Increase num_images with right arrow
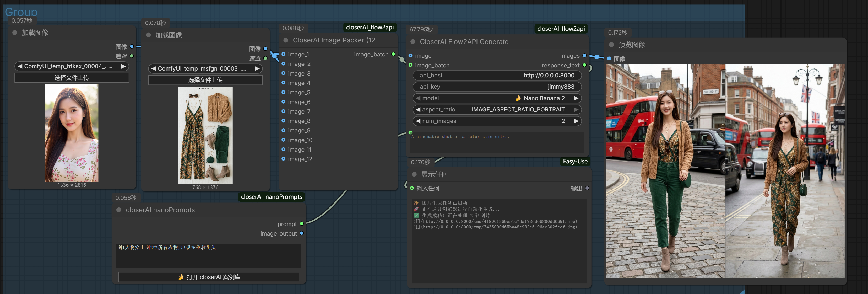Viewport: 868px width, 294px height. tap(576, 121)
